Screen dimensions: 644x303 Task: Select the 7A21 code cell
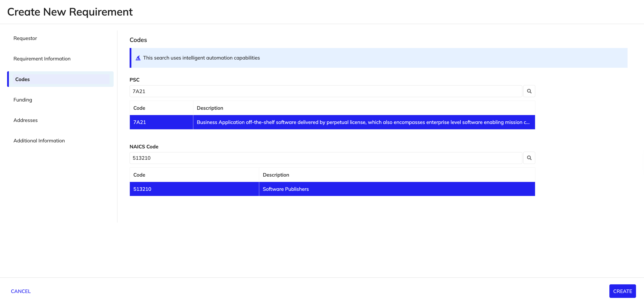tap(161, 122)
